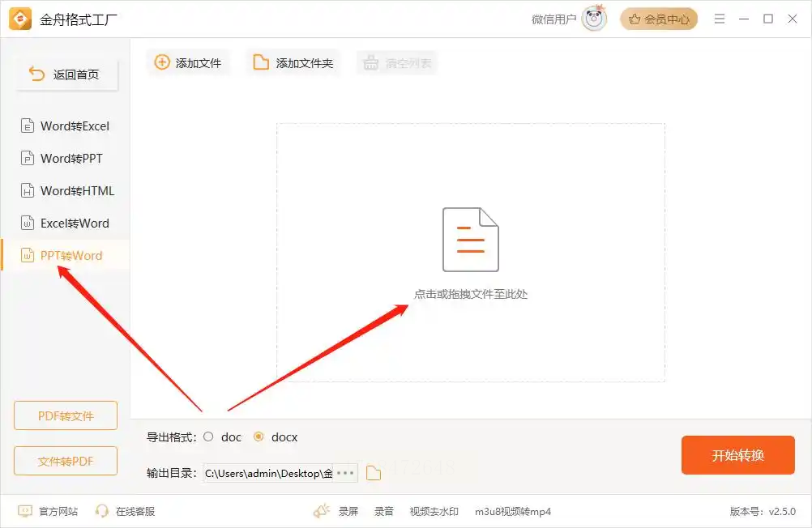This screenshot has width=812, height=528.
Task: Click the three-dots browse path button
Action: 345,473
